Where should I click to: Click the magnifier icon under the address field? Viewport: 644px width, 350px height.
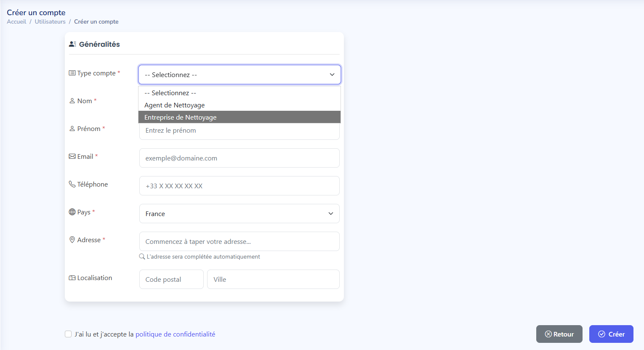(x=142, y=256)
